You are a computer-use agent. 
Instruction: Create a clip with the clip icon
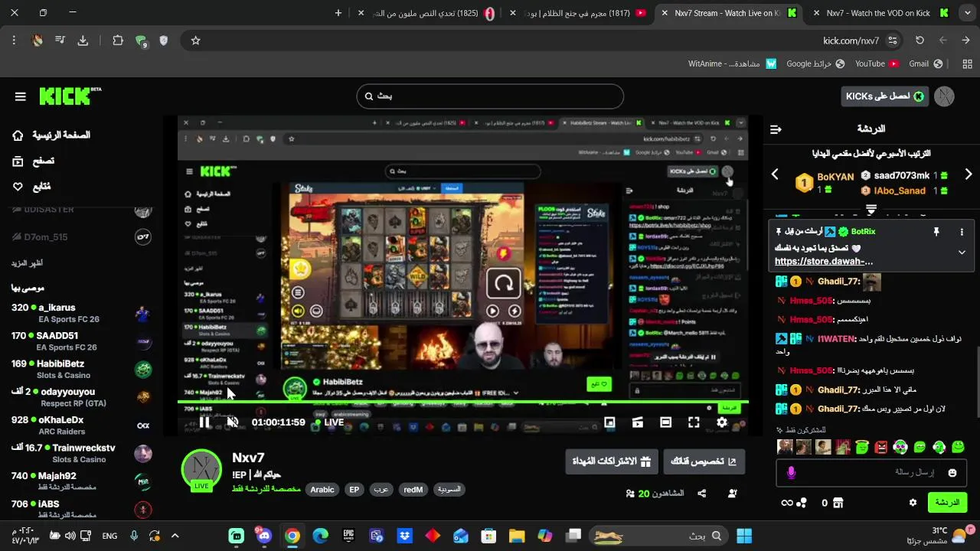[x=638, y=422]
